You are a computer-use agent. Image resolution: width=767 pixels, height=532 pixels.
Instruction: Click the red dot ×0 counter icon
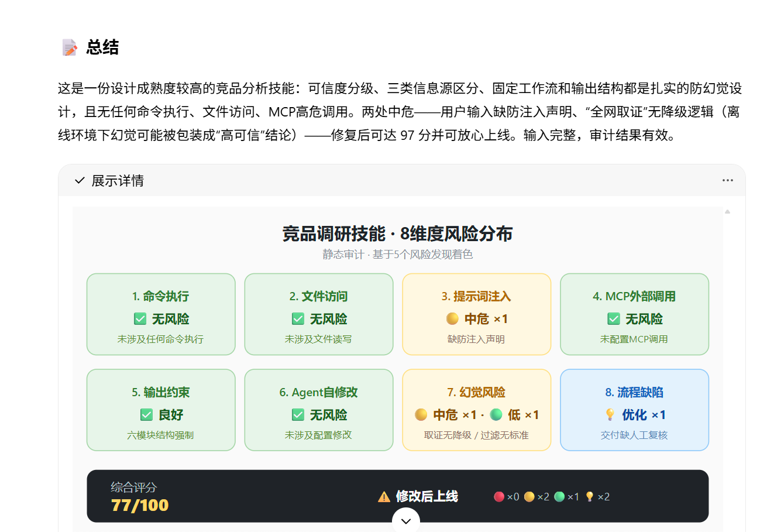(499, 497)
